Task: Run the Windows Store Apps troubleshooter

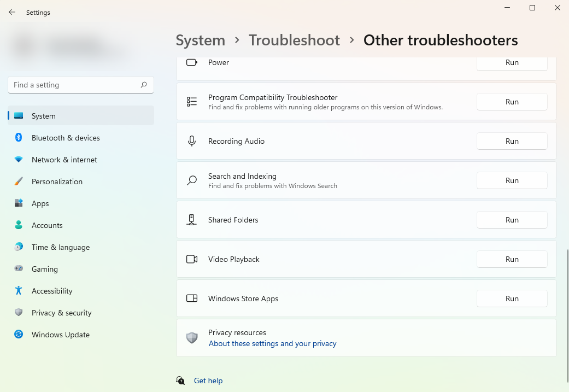Action: 512,299
